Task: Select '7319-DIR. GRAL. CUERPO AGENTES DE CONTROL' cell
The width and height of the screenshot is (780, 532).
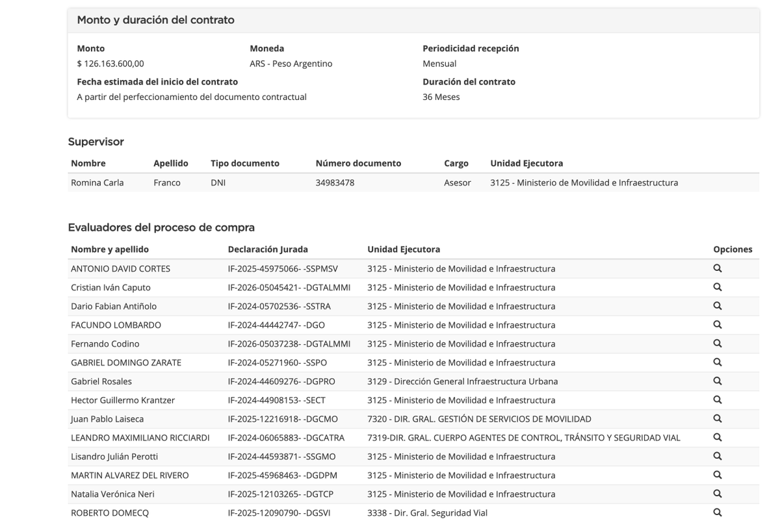Action: [524, 438]
